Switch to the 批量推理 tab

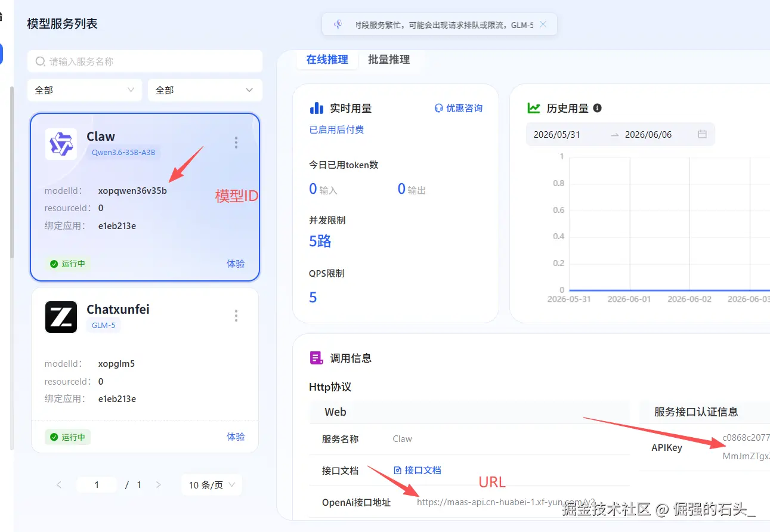pos(389,60)
